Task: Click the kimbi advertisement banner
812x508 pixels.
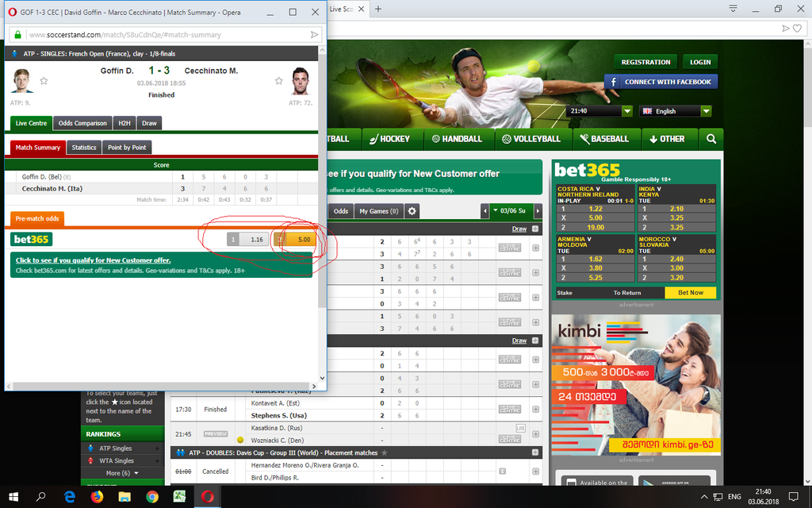Action: (637, 385)
